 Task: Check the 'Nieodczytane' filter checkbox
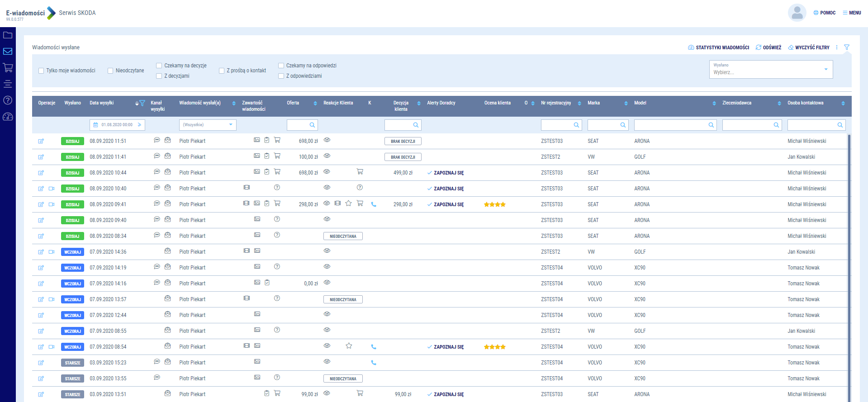[x=110, y=71]
